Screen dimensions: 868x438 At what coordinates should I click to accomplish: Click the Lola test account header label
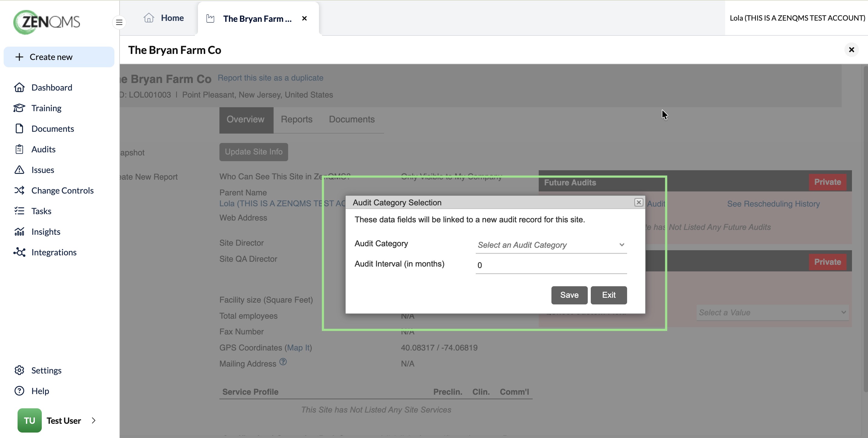coord(797,18)
